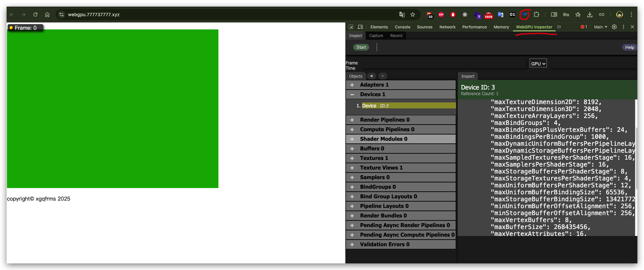The height and width of the screenshot is (270, 644).
Task: Collapse the Devices 1 group
Action: pyautogui.click(x=401, y=95)
